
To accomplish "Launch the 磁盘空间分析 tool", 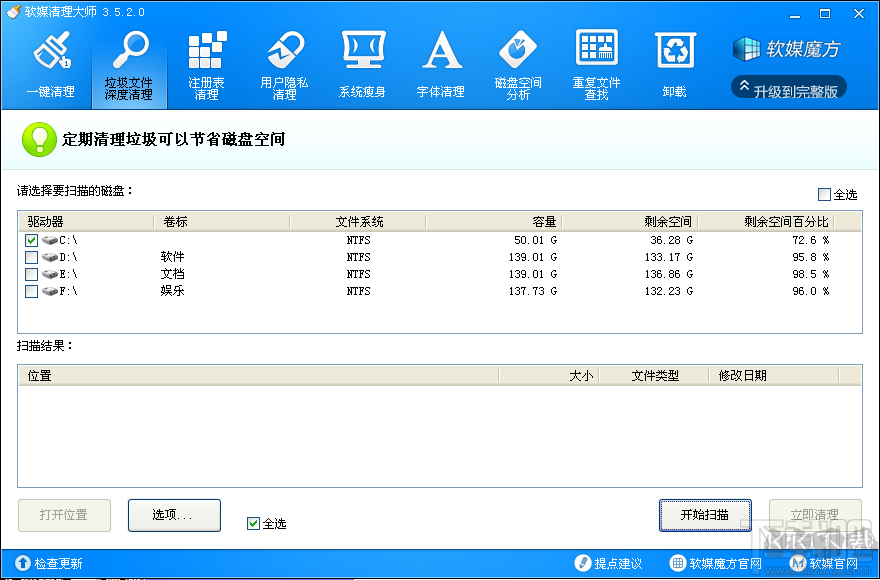I will (x=519, y=63).
